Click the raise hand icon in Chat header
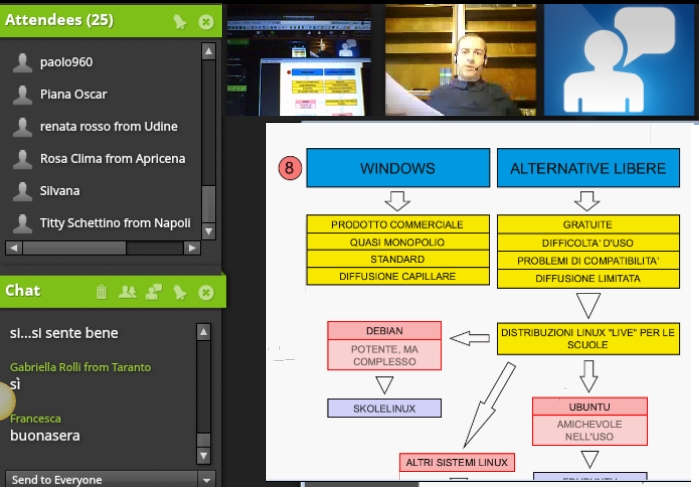The width and height of the screenshot is (699, 487). [x=180, y=292]
